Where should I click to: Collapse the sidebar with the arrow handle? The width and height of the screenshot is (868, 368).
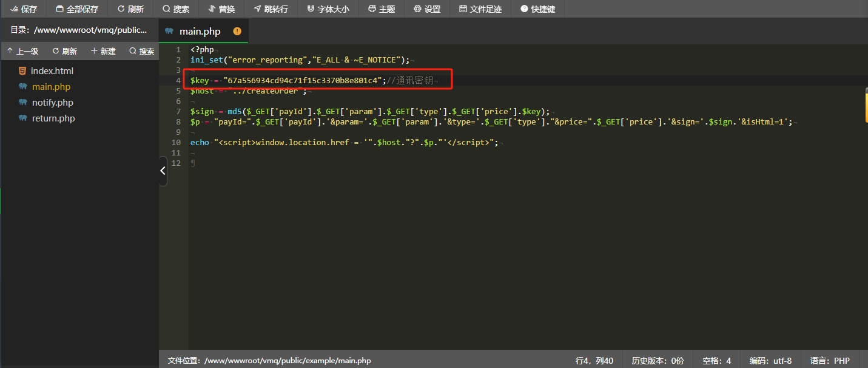(163, 171)
